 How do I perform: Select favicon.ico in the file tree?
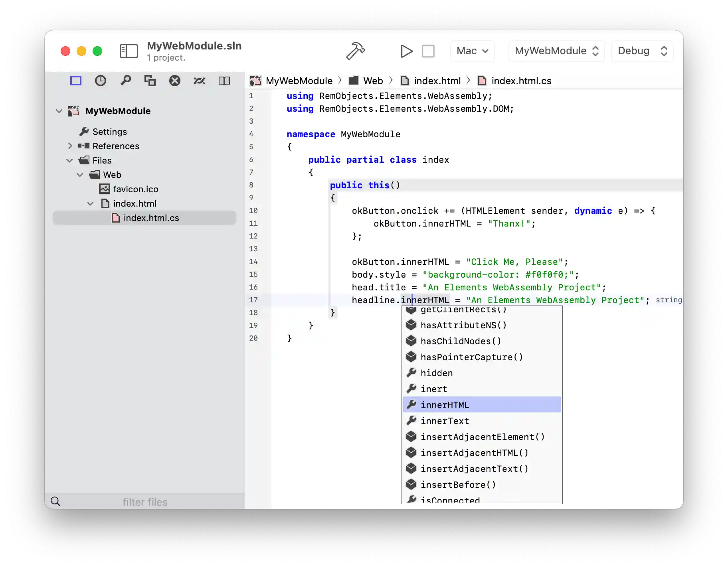135,189
